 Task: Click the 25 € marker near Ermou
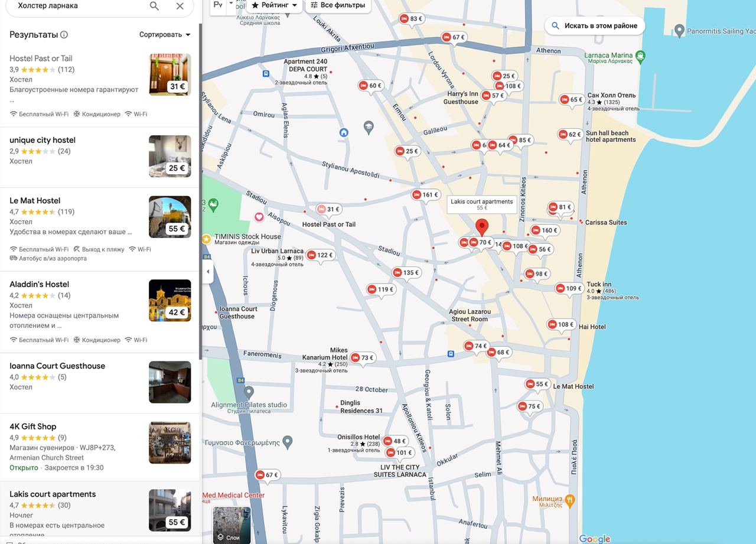coord(408,151)
